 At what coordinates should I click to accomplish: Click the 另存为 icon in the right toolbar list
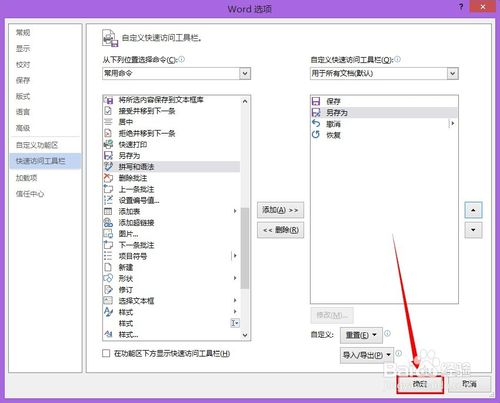coord(316,113)
